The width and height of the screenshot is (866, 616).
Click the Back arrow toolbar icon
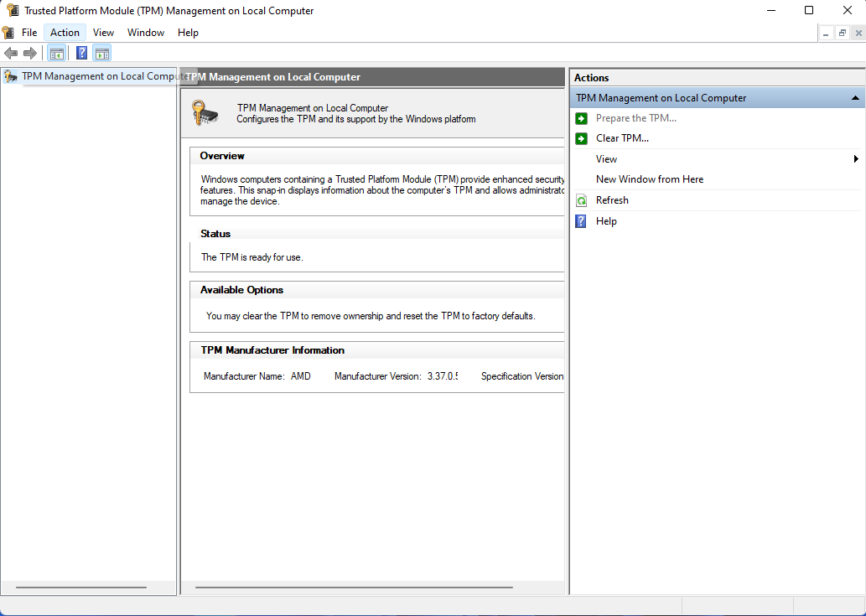point(11,53)
